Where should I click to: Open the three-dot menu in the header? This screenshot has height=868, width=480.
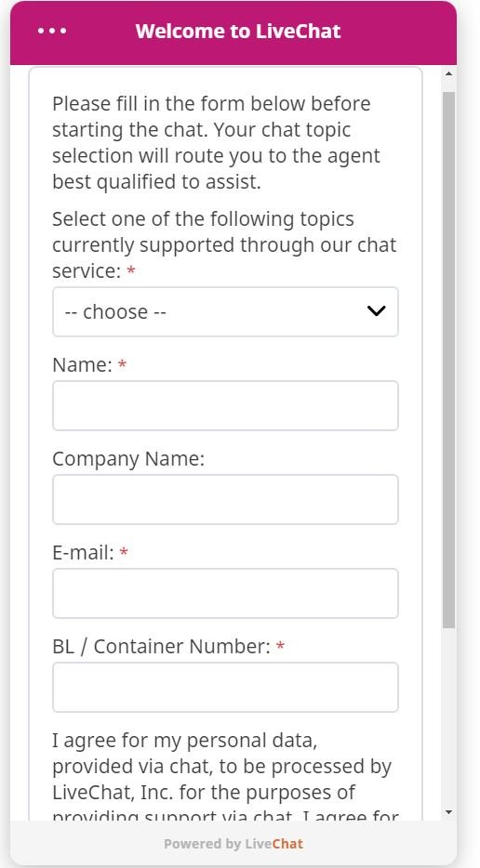click(52, 31)
